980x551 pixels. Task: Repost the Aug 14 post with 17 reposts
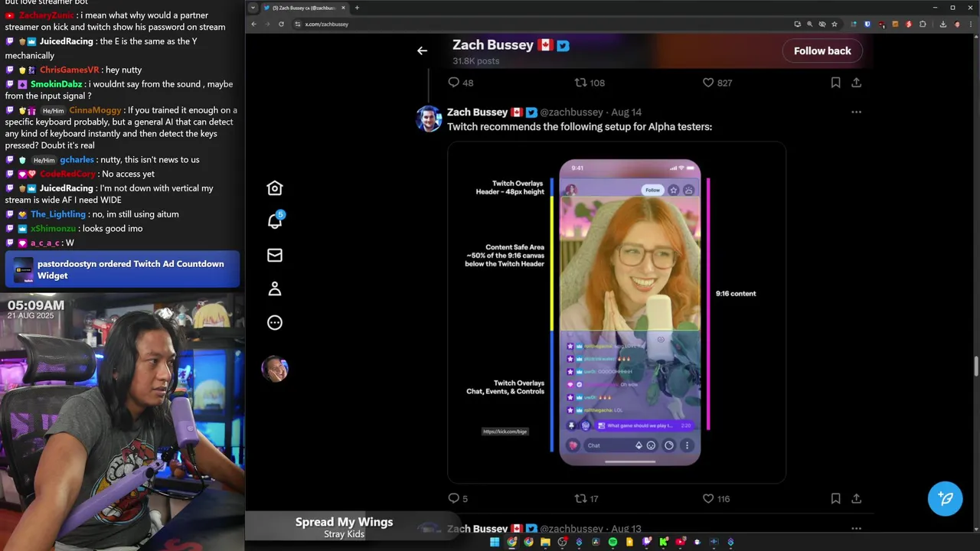click(586, 498)
